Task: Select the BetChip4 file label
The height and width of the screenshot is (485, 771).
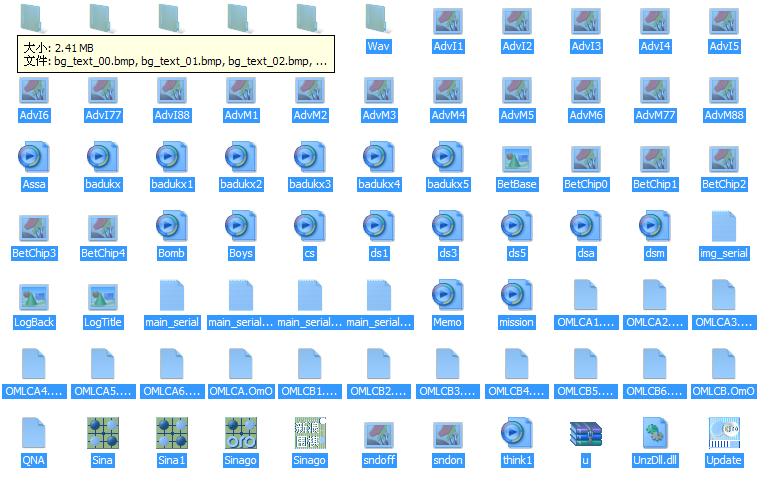Action: 103,253
